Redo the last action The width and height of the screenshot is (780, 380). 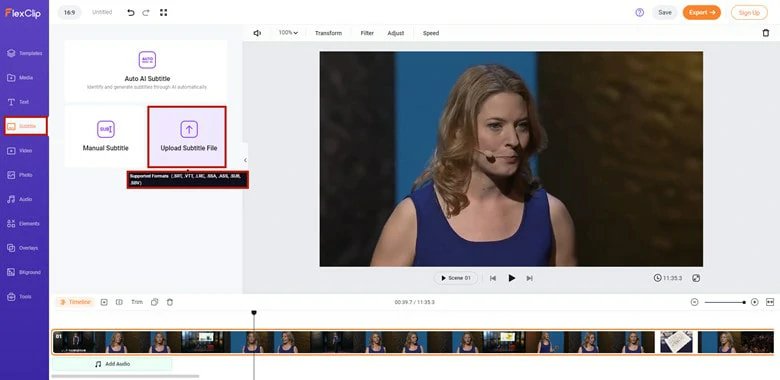[146, 12]
